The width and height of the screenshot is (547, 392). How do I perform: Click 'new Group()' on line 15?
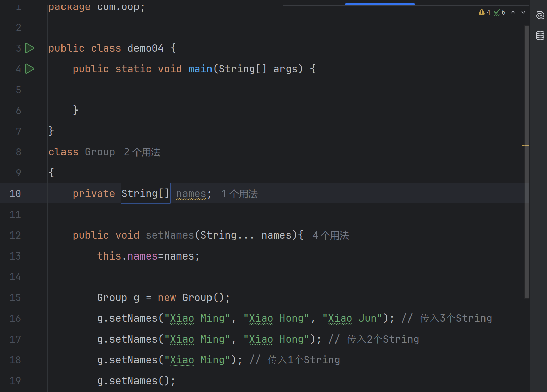[191, 298]
